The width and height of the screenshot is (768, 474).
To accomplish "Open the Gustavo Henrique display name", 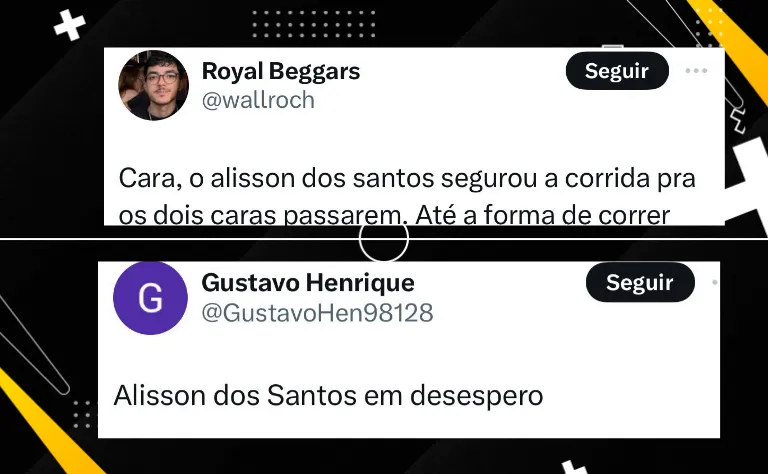I will tap(308, 283).
